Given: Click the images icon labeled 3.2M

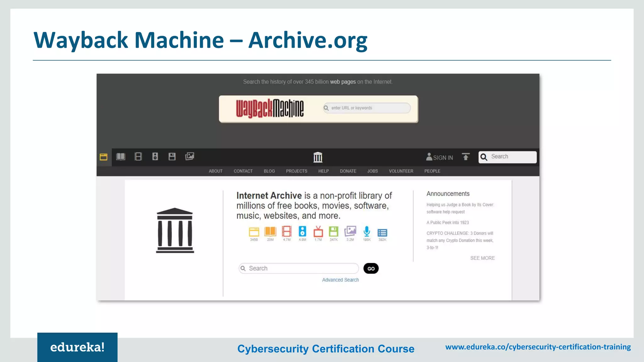Looking at the screenshot, I should [x=350, y=231].
